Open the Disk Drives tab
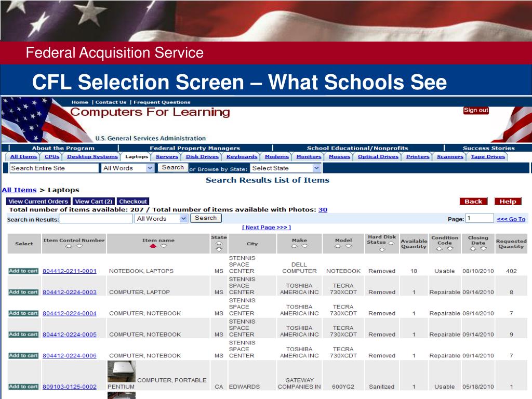 [x=202, y=156]
